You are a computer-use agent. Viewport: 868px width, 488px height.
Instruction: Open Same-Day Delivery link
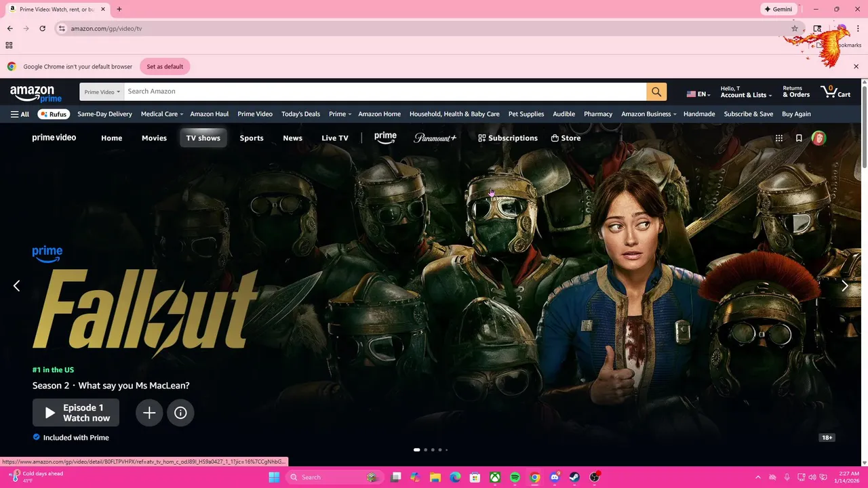tap(104, 114)
